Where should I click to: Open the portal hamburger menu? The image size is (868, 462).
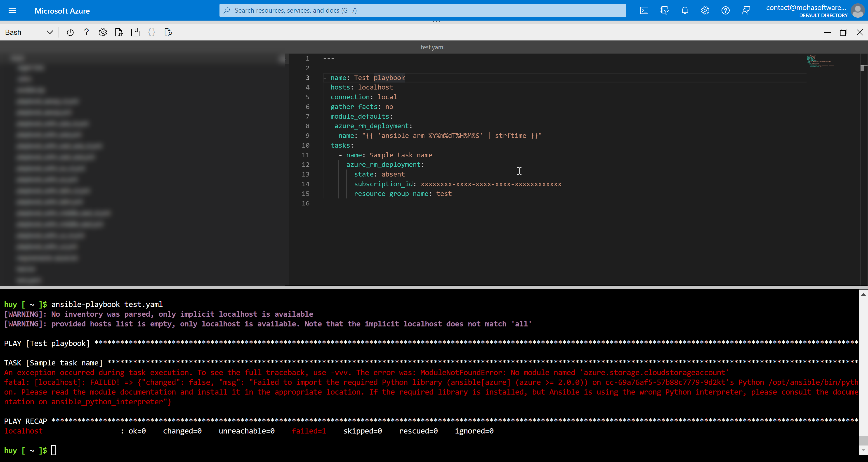pos(12,10)
